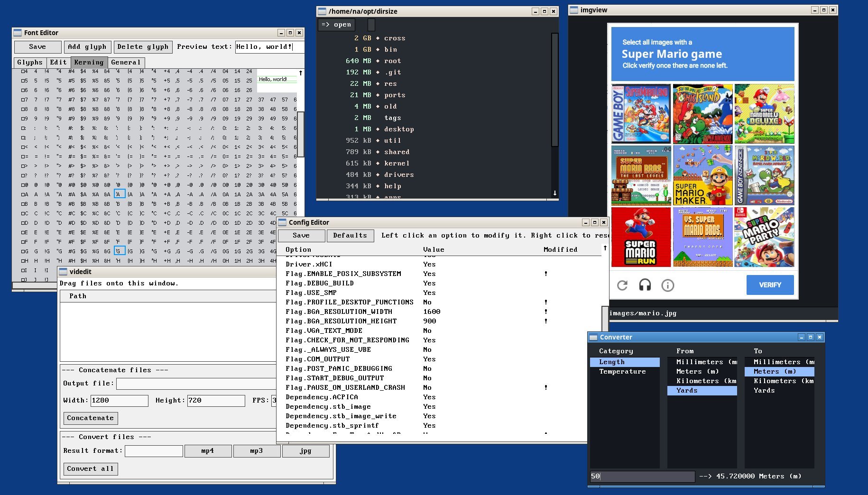Switch to the Edit tab in Font Editor
Viewport: 868px width, 495px height.
pyautogui.click(x=58, y=62)
